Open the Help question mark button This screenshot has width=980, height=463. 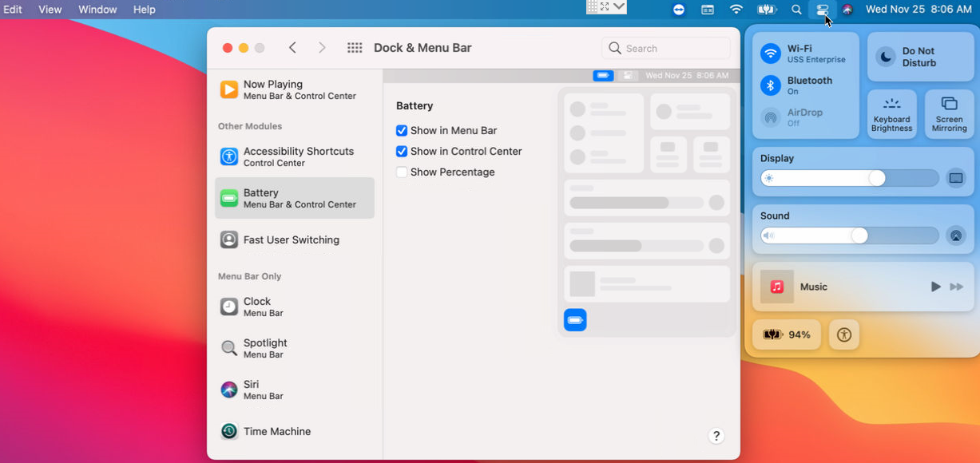point(716,436)
